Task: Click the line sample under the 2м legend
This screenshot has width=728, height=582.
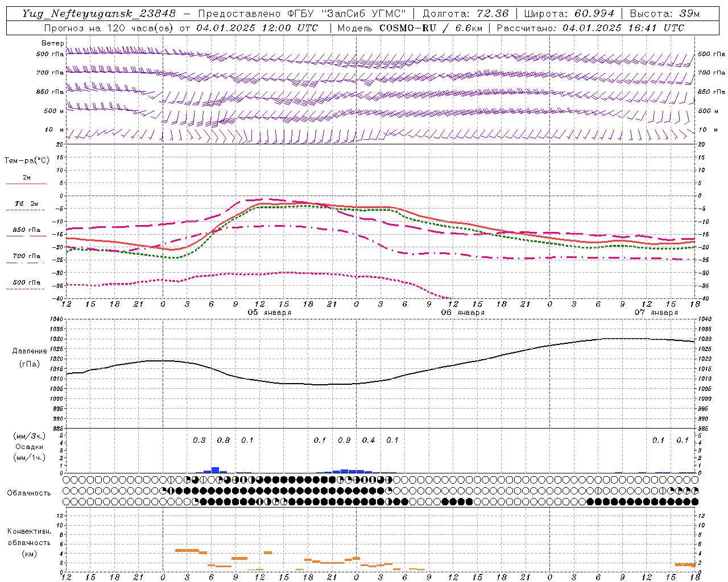Action: [26, 184]
